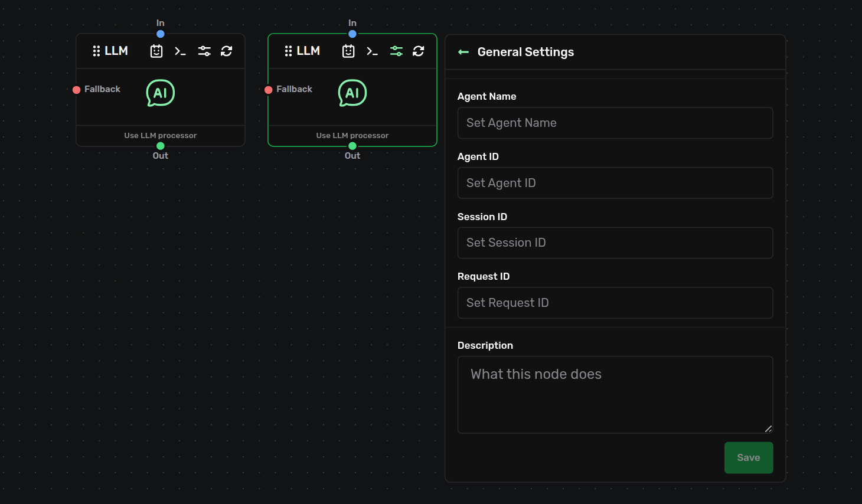Viewport: 862px width, 504px height.
Task: Click the green Out connector of the first LLM node
Action: [x=161, y=146]
